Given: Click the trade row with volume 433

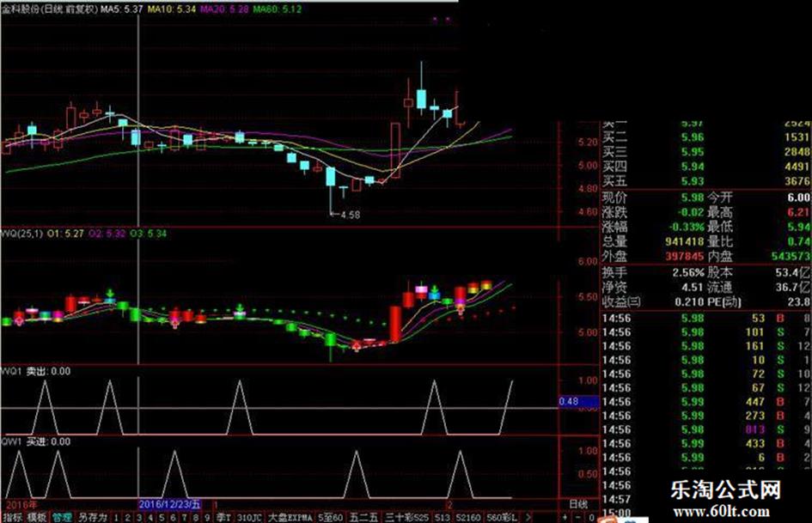Looking at the screenshot, I should [x=705, y=444].
